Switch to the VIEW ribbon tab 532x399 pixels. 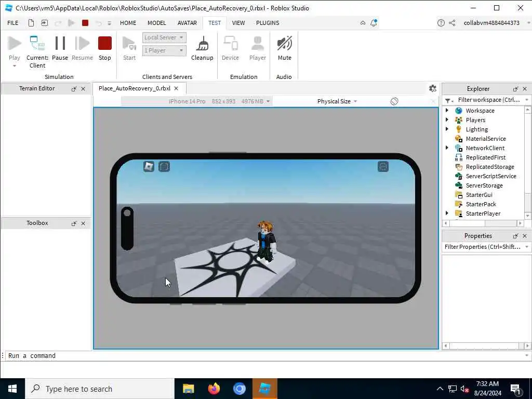[x=238, y=23]
